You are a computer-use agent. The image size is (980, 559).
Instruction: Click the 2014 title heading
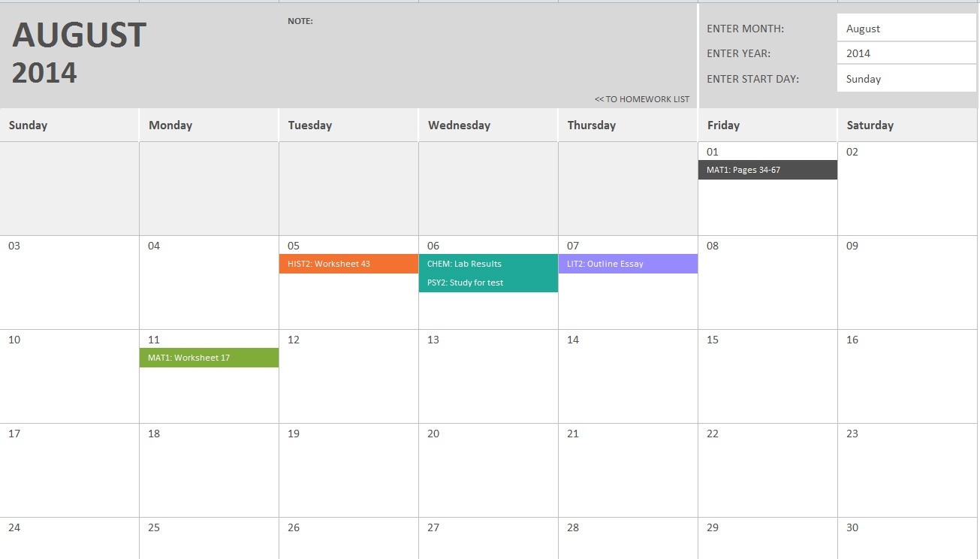[x=44, y=73]
